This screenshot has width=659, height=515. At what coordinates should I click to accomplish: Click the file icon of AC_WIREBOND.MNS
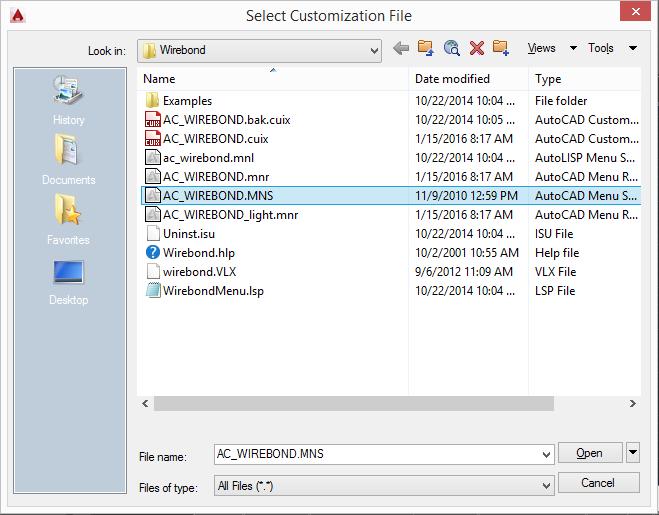153,195
